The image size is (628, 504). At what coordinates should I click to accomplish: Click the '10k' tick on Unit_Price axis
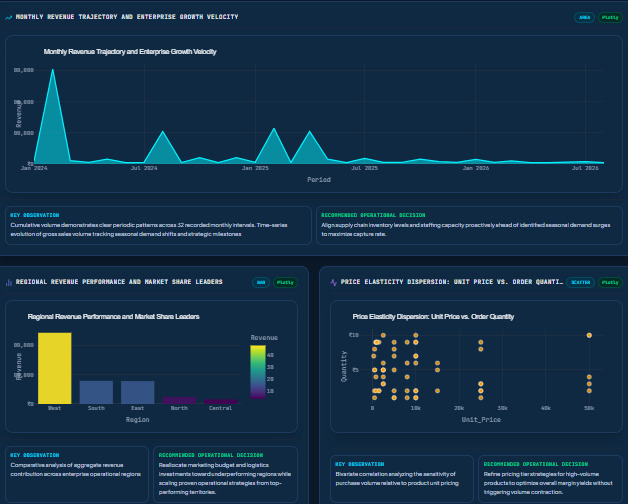(416, 408)
